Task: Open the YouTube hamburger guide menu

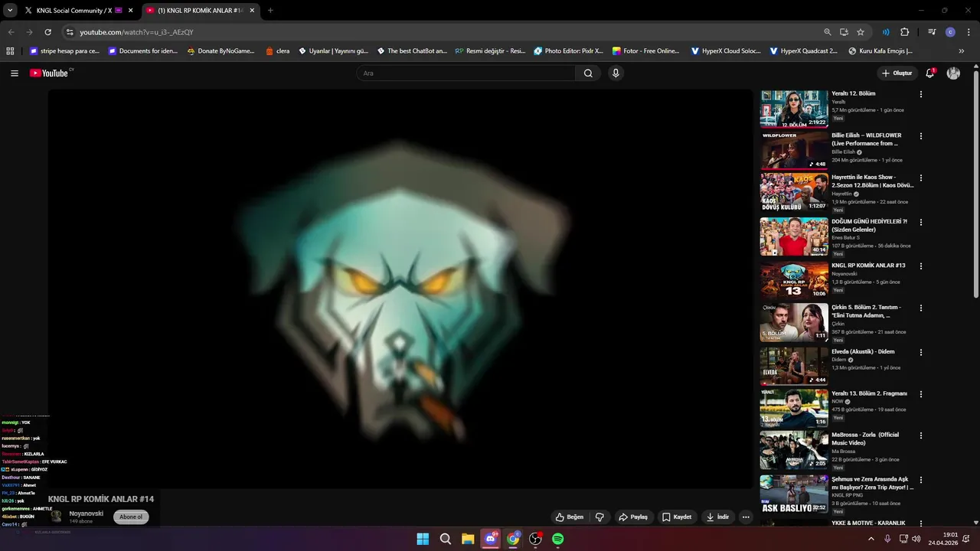Action: (x=15, y=73)
